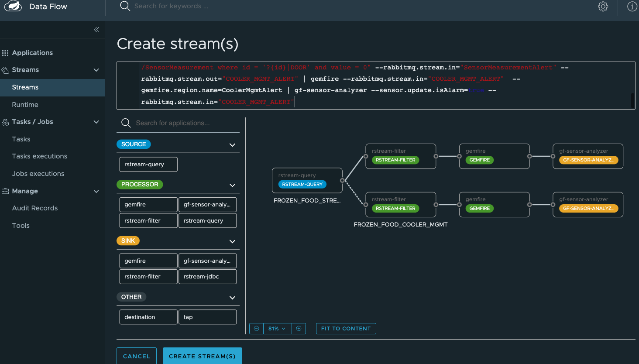Select processor app rstream-query
The image size is (639, 364).
(207, 220)
